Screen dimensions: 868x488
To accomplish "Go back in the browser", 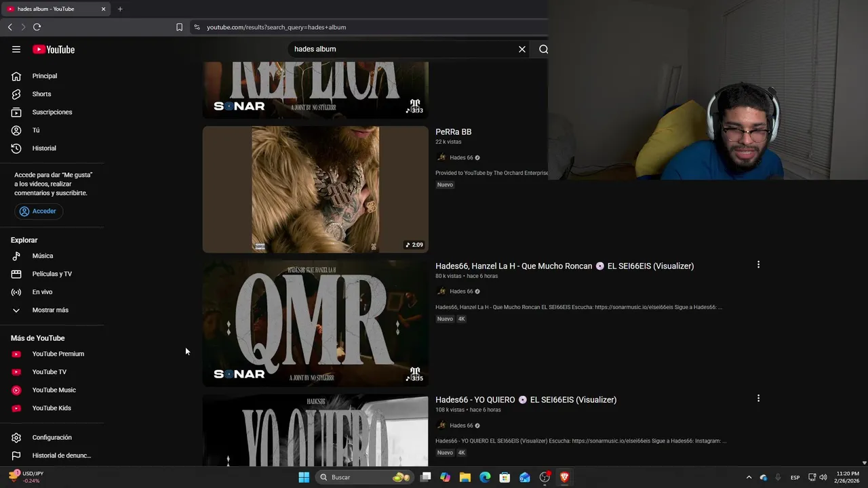I will (10, 27).
